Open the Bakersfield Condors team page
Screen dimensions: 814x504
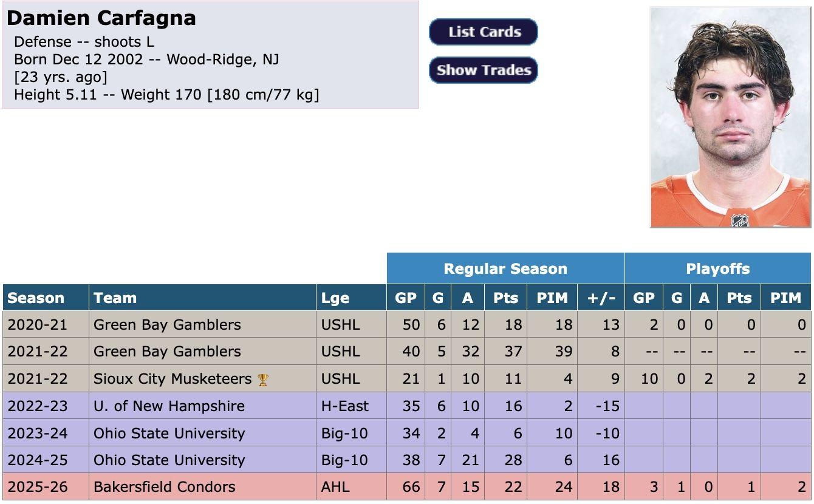point(164,487)
